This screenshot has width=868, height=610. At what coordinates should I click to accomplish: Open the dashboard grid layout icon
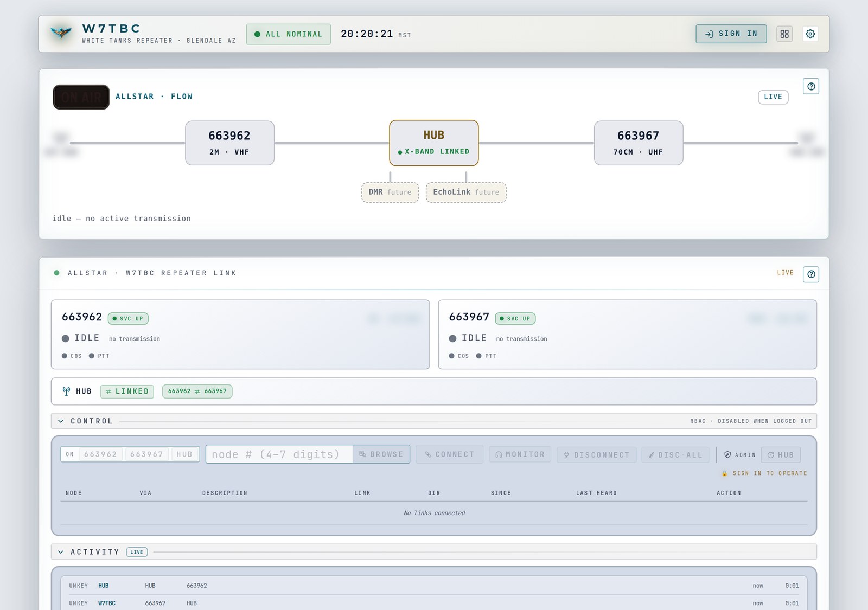[784, 34]
